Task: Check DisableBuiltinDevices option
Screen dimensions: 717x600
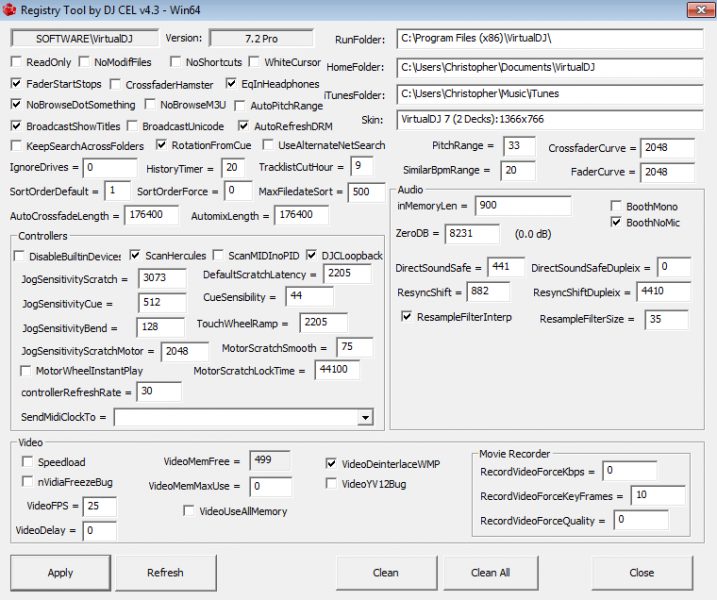Action: [x=19, y=256]
